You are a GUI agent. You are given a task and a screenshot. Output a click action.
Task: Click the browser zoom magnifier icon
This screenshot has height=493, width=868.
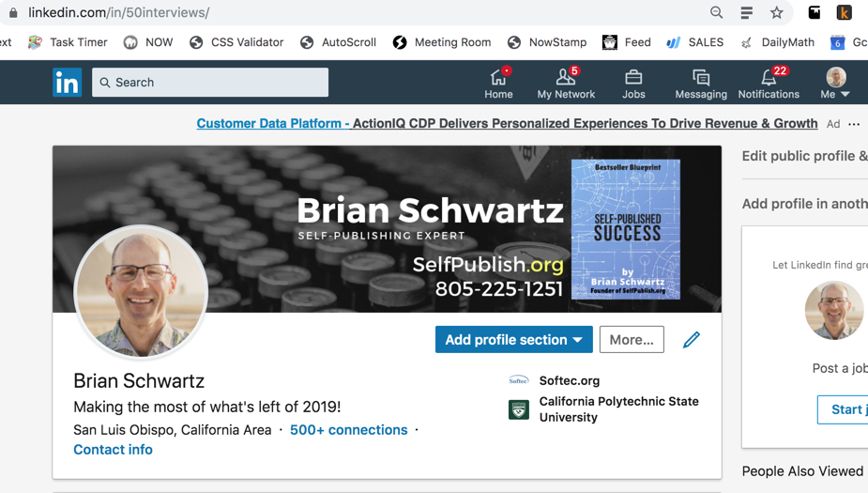point(716,12)
